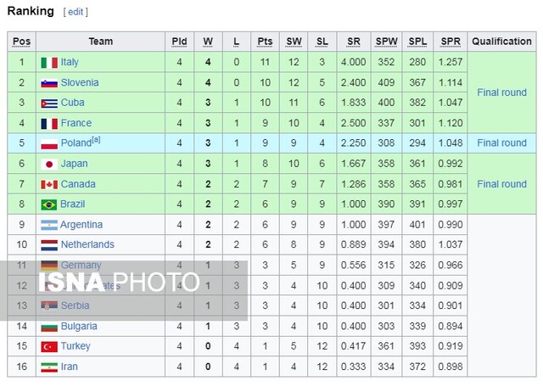Click the Japan flag icon
The height and width of the screenshot is (392, 543).
[48, 164]
